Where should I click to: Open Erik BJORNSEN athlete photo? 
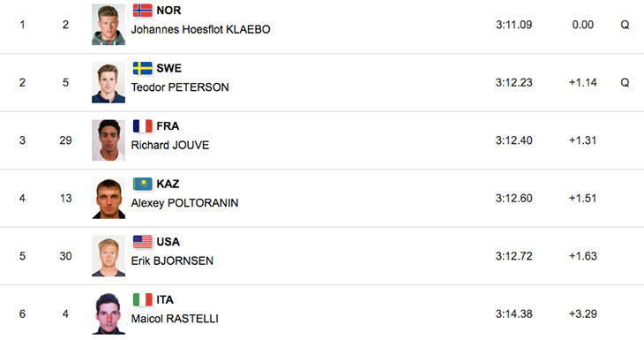tap(109, 256)
